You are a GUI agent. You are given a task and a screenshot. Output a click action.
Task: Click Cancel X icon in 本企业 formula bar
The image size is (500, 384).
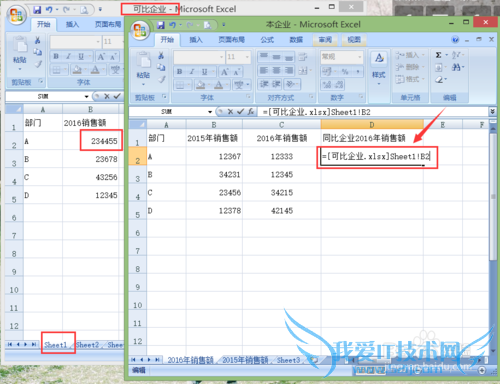point(230,112)
